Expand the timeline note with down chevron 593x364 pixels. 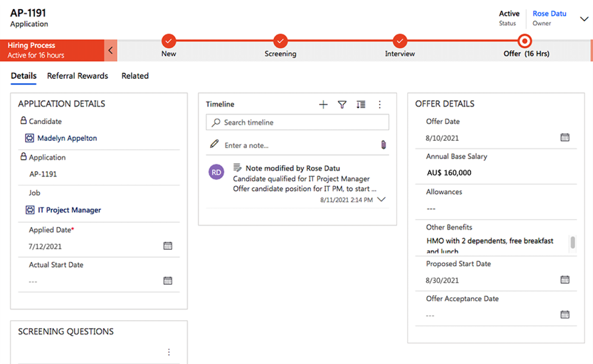(381, 199)
